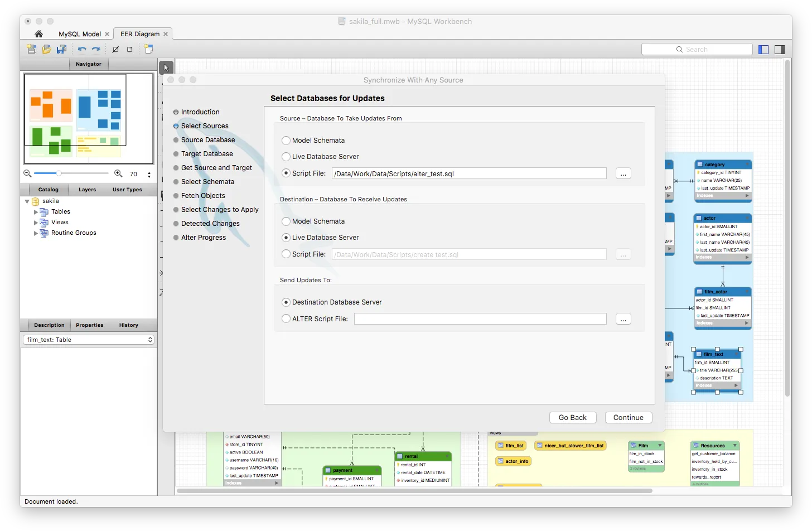Click the sakila schema database icon

pyautogui.click(x=35, y=201)
